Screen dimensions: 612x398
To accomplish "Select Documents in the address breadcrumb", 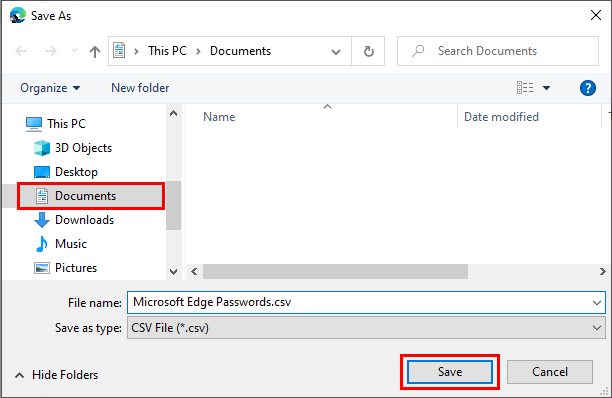I will 240,51.
